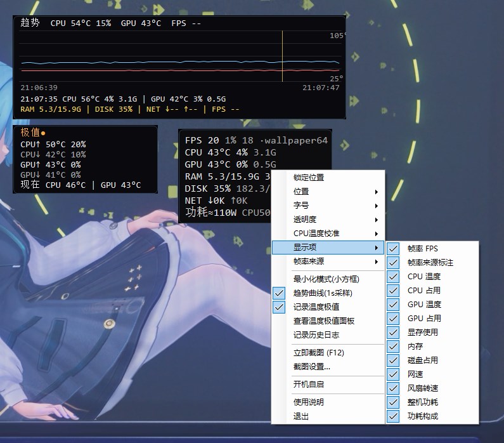The image size is (504, 443).
Task: Switch to 最小化模式(小方框)
Action: point(328,279)
